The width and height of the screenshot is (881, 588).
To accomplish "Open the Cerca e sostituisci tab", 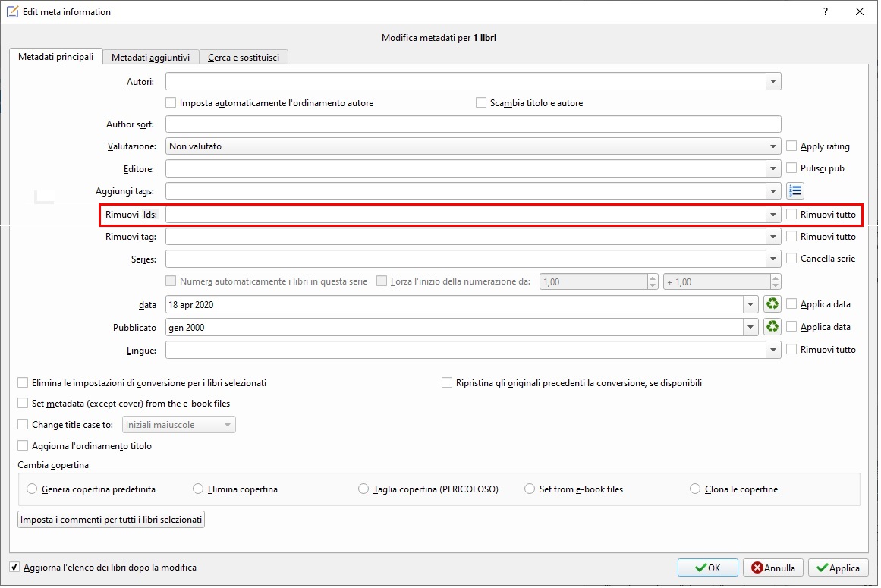I will 244,58.
